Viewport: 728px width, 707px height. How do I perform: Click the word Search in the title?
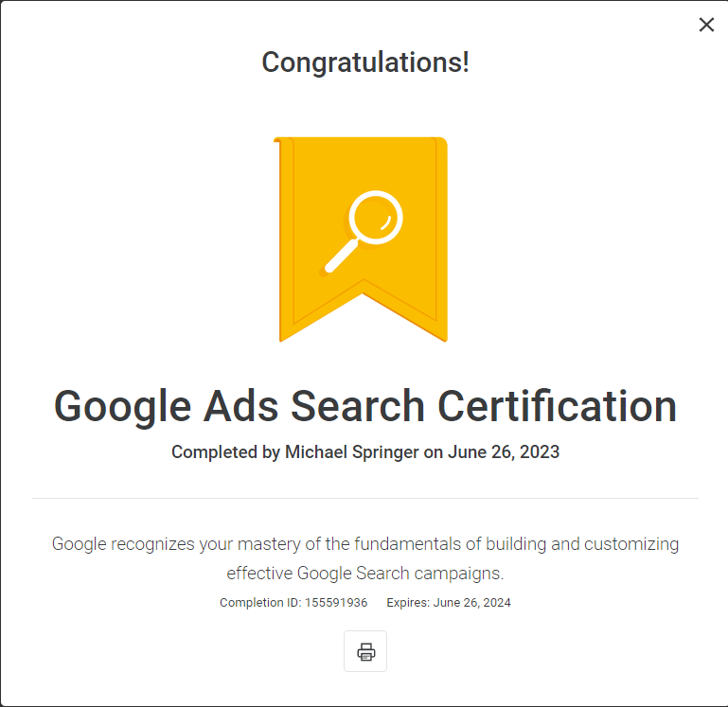358,406
